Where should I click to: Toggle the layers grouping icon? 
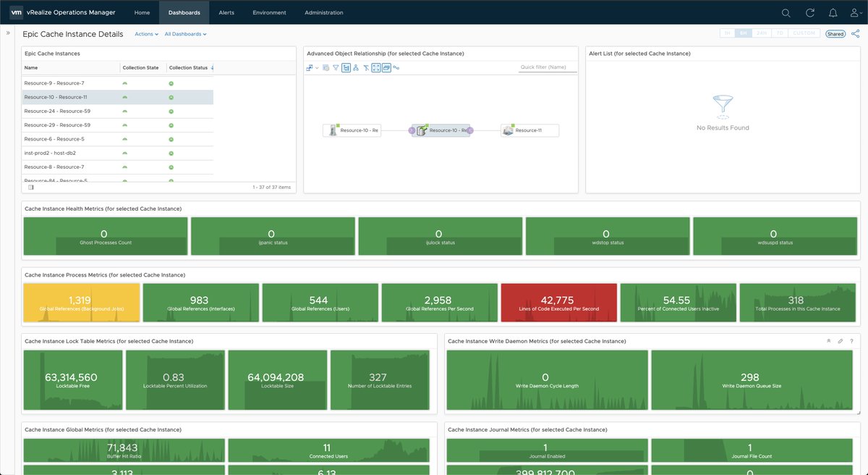[386, 68]
